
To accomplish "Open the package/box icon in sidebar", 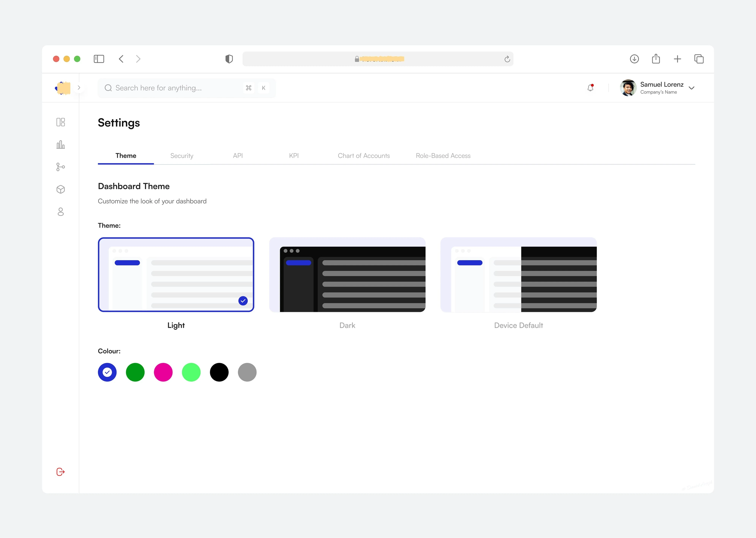I will (61, 189).
